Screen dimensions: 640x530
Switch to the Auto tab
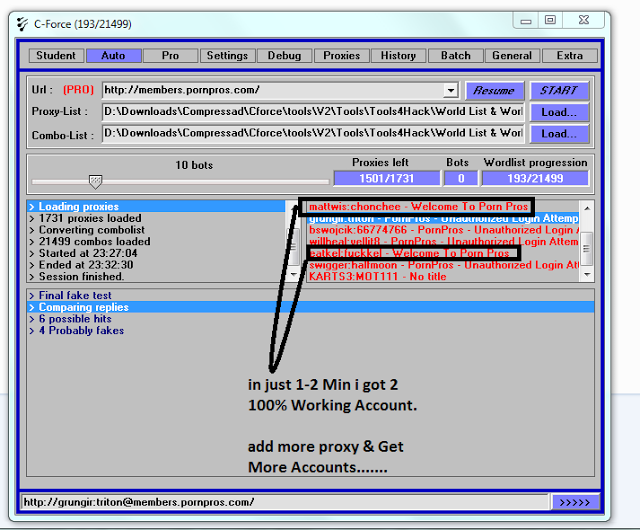click(x=113, y=56)
